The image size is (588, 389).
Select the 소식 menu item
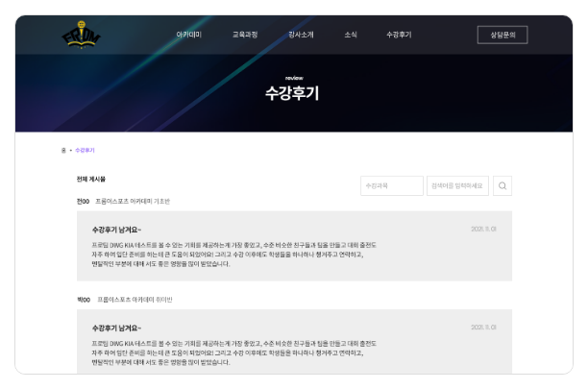pos(351,35)
